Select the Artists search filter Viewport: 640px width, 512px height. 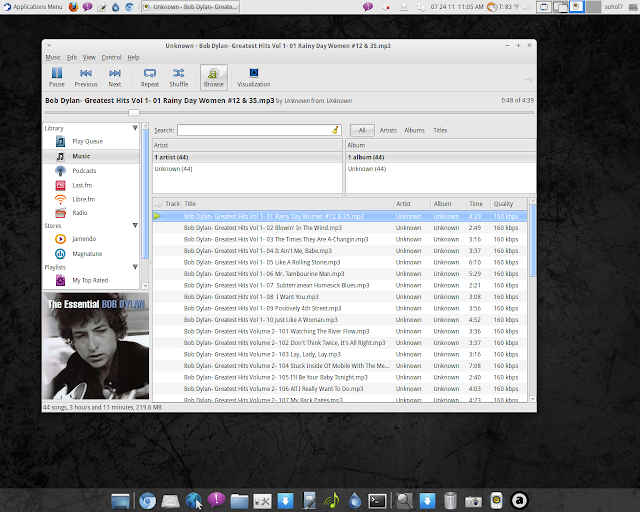pyautogui.click(x=388, y=130)
